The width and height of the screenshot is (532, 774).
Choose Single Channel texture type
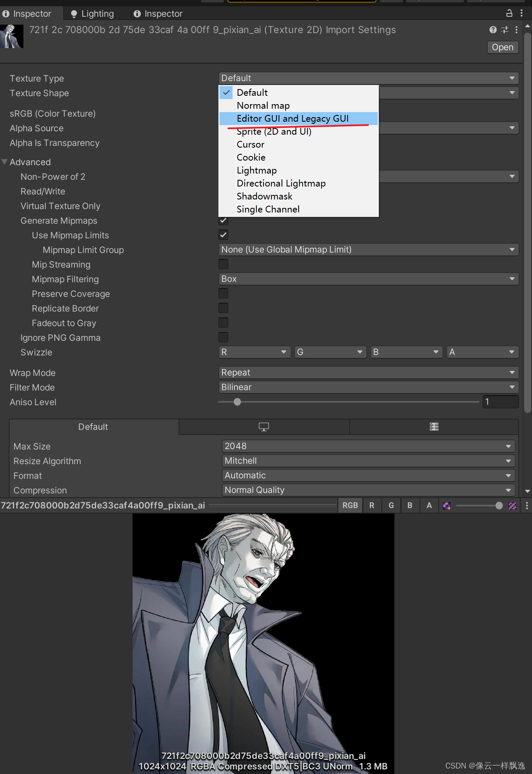pyautogui.click(x=299, y=209)
